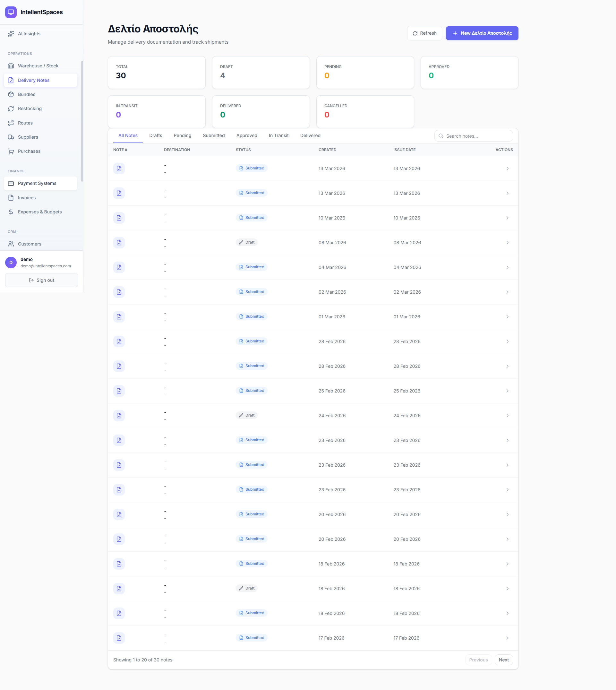Click Draft badge in 24 Feb 2026 row
This screenshot has width=616, height=690.
point(247,415)
